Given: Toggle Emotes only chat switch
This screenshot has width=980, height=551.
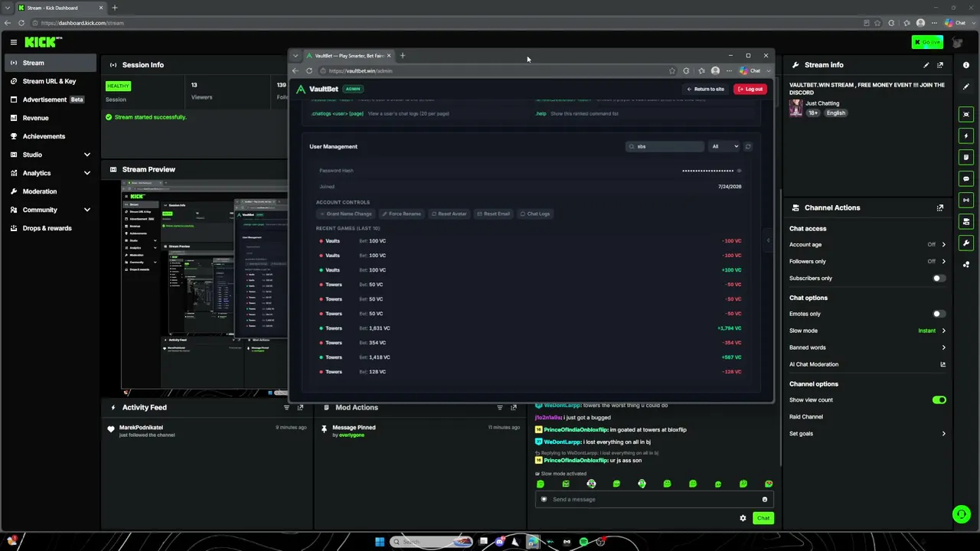Looking at the screenshot, I should coord(939,314).
